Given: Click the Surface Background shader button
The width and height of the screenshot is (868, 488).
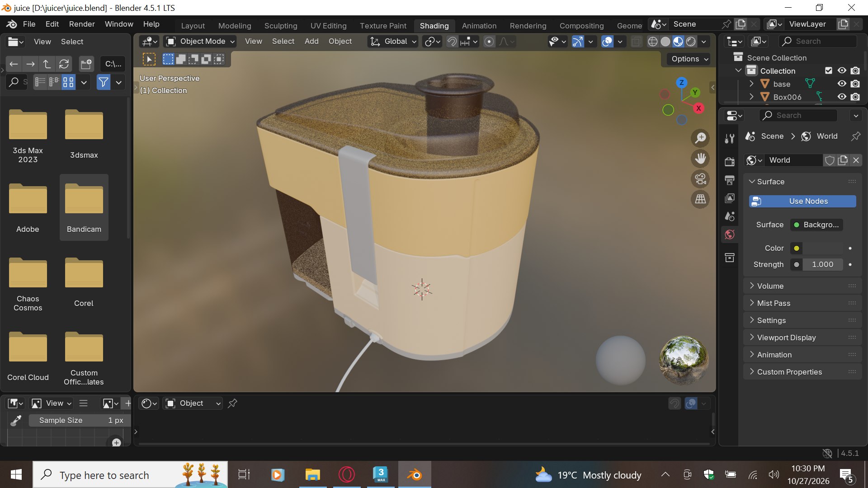Looking at the screenshot, I should pos(816,225).
